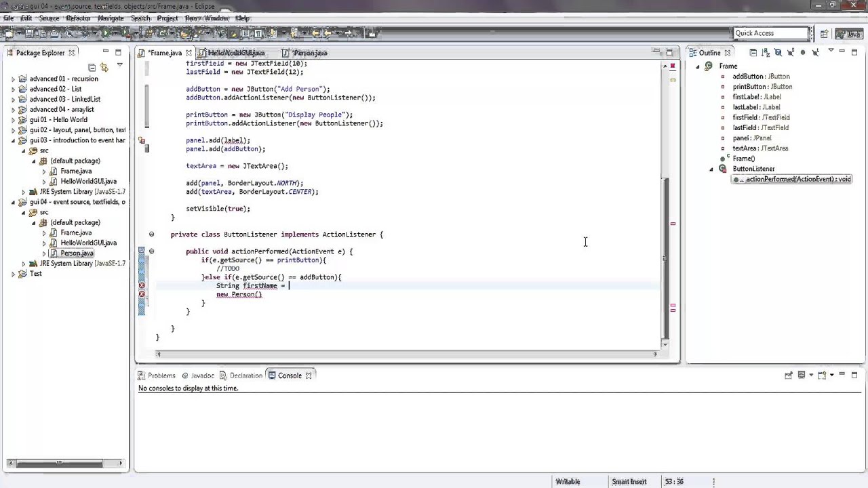Switch to the Java perspective button
Image resolution: width=868 pixels, height=488 pixels.
tap(848, 33)
